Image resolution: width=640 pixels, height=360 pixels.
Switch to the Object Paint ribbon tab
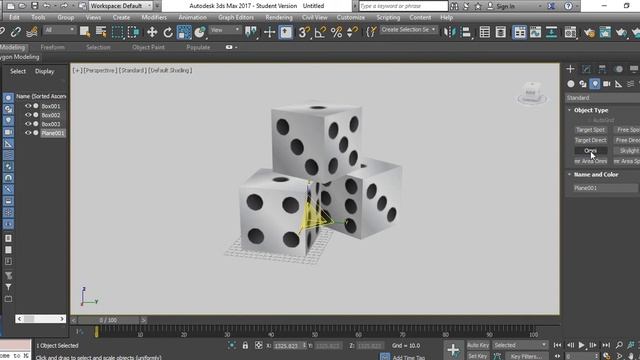148,47
